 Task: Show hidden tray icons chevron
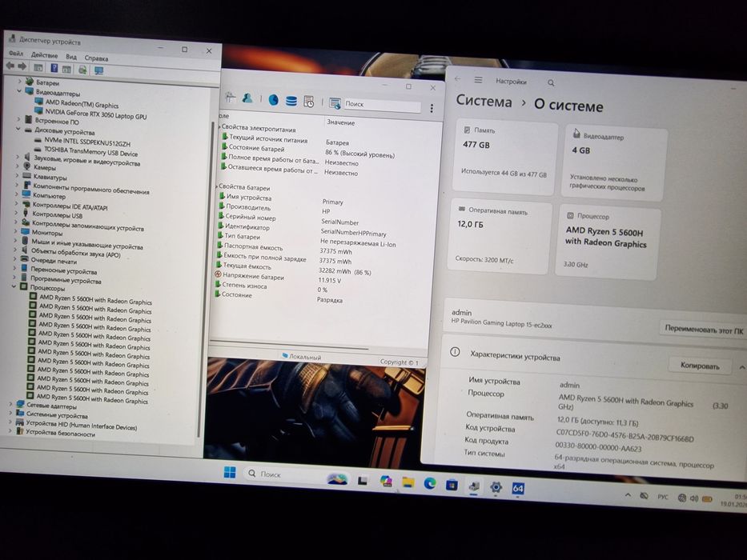point(628,495)
